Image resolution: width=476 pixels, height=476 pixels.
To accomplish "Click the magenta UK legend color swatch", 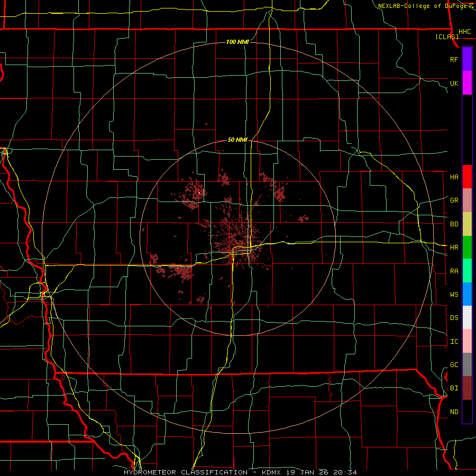I will point(467,83).
